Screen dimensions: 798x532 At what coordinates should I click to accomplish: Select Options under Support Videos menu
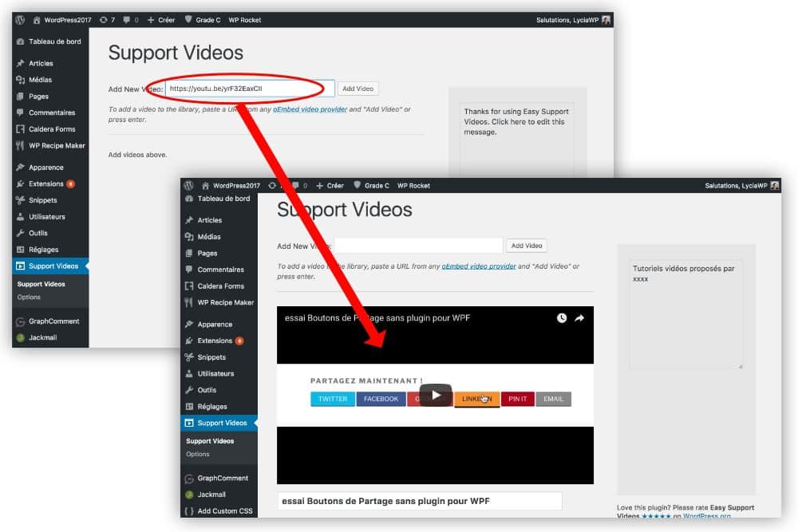(x=197, y=454)
